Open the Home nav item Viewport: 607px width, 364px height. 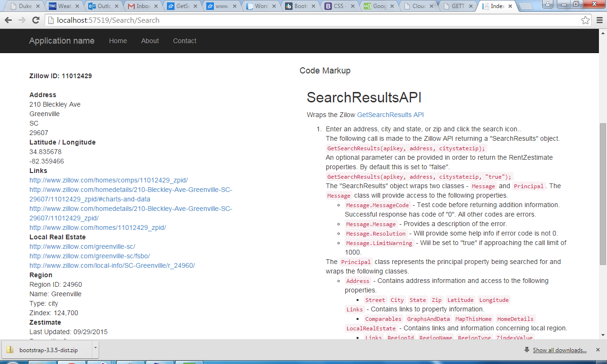[x=118, y=41]
